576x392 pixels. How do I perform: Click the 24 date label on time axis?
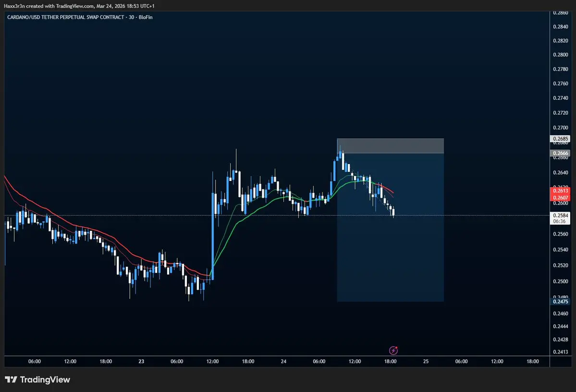283,361
